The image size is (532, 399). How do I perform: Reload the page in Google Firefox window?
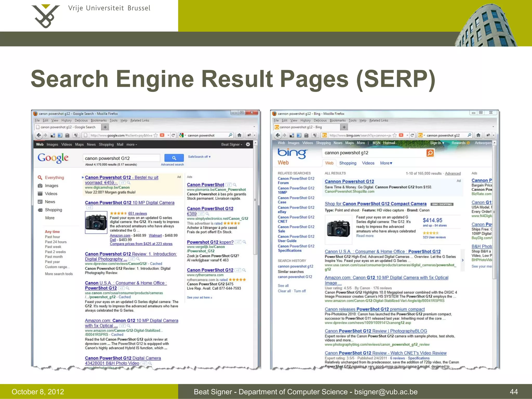pyautogui.click(x=173, y=135)
